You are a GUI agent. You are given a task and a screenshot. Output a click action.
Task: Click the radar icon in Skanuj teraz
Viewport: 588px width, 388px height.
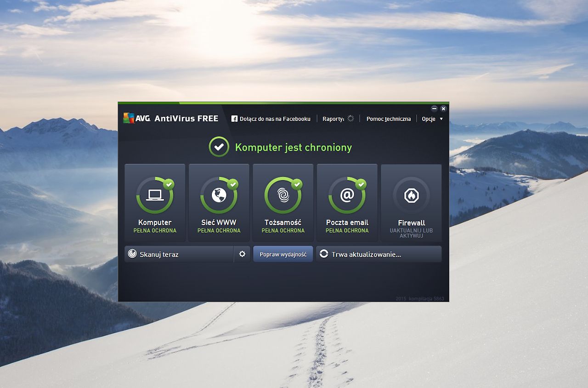[132, 254]
